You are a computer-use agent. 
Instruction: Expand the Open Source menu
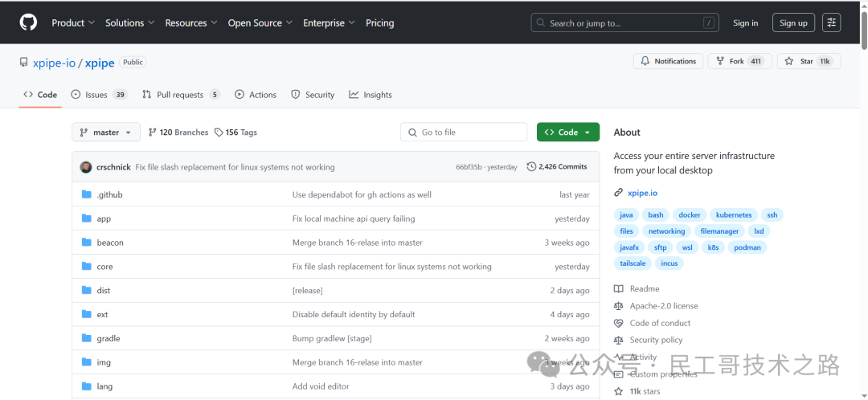260,22
